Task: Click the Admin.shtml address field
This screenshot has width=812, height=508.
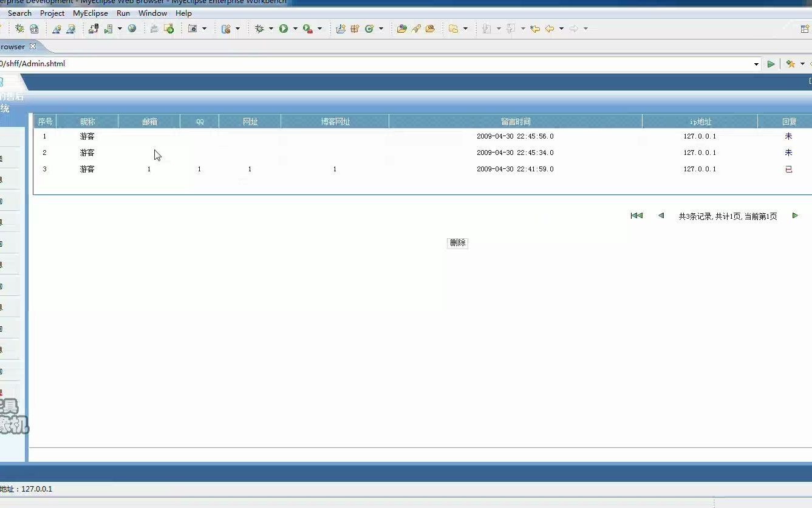Action: (377, 64)
